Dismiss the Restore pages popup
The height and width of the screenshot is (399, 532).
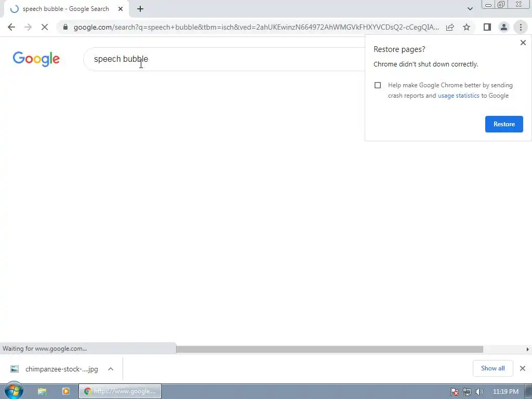[x=523, y=43]
